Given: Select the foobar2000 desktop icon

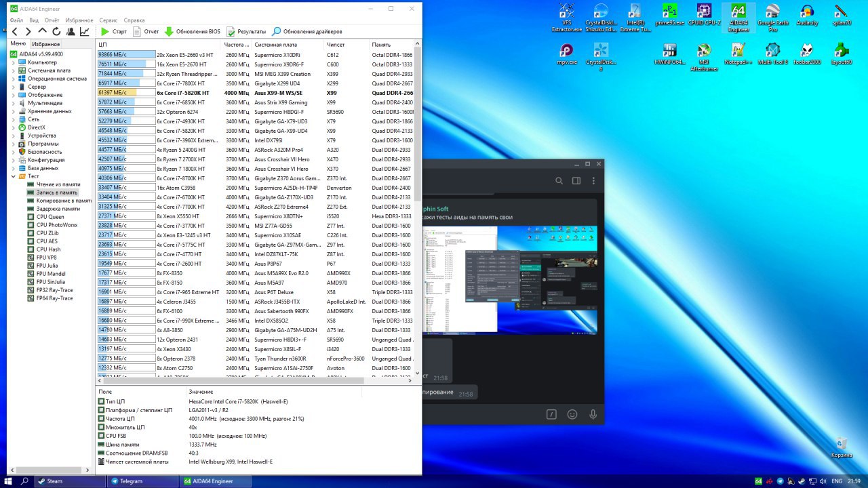Looking at the screenshot, I should [x=807, y=55].
